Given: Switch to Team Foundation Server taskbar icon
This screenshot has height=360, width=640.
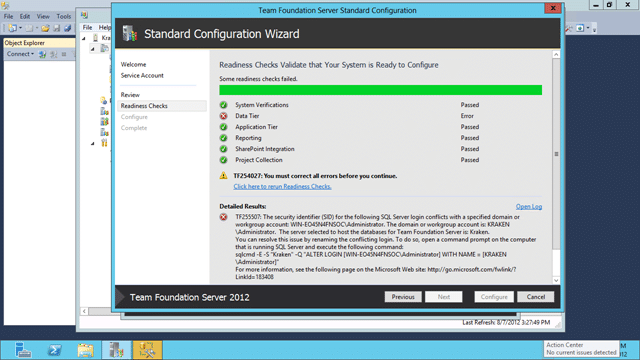Looking at the screenshot, I should coord(116,350).
